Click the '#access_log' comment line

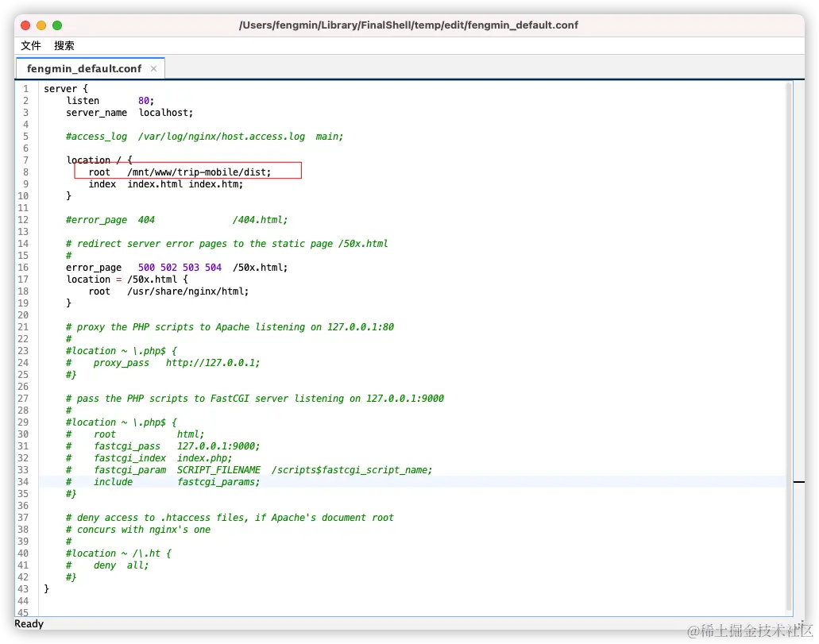point(204,137)
